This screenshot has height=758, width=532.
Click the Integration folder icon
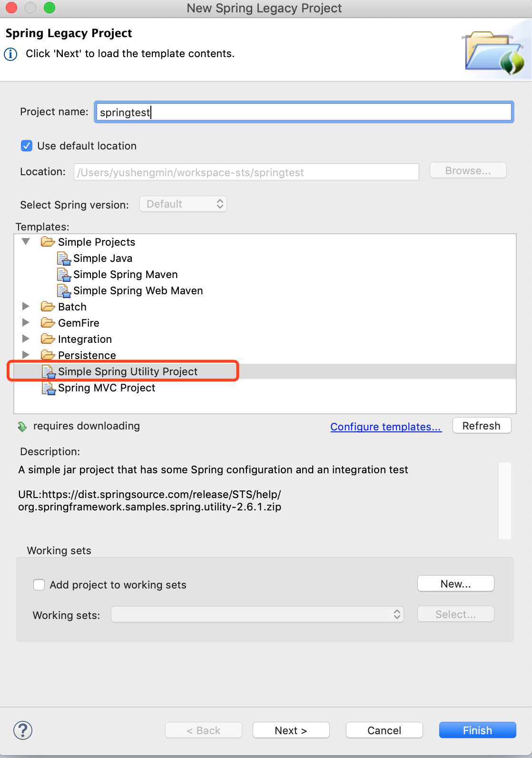coord(48,339)
